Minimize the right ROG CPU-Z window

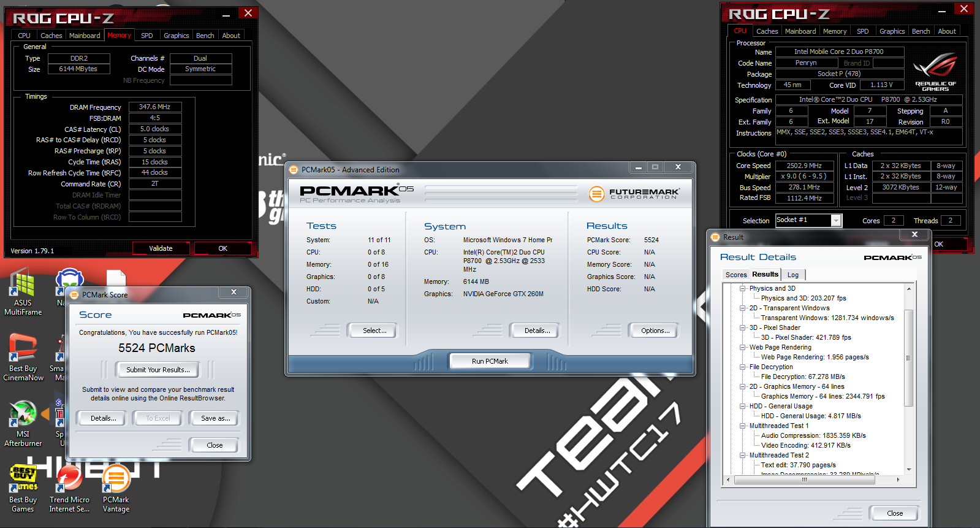click(x=942, y=10)
